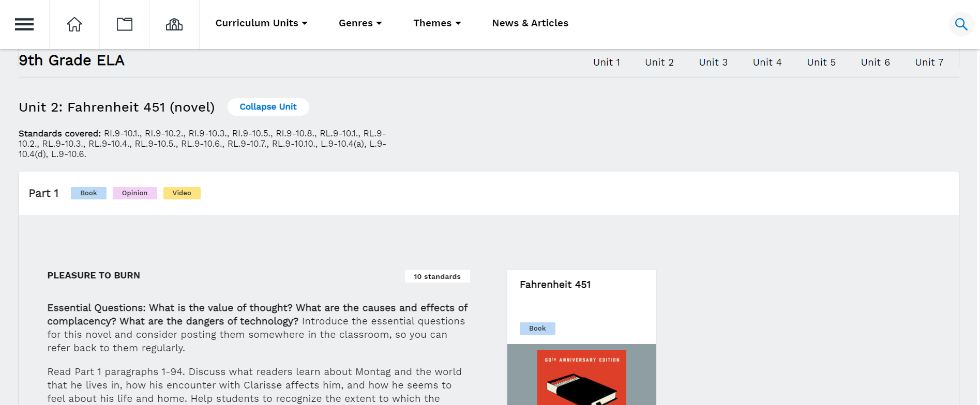
Task: Click the Fahrenheit 451 cover thumbnail
Action: [x=582, y=377]
